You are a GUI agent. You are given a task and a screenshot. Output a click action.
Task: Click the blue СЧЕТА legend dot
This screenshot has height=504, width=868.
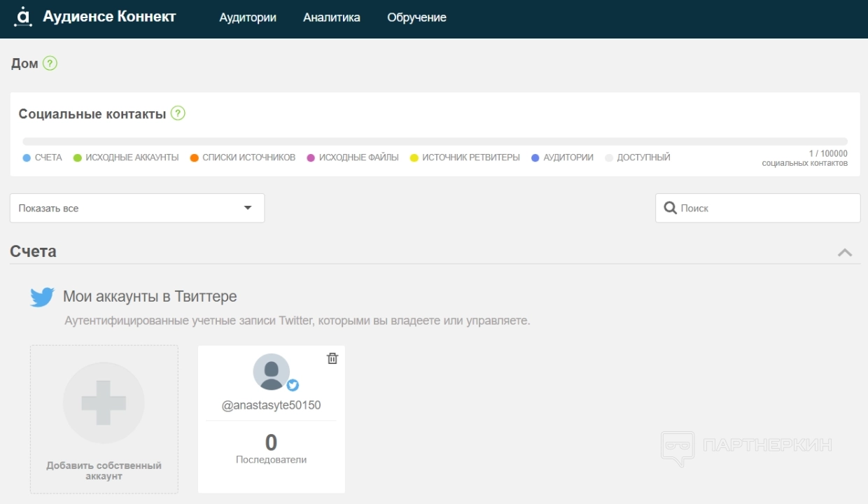coord(27,158)
